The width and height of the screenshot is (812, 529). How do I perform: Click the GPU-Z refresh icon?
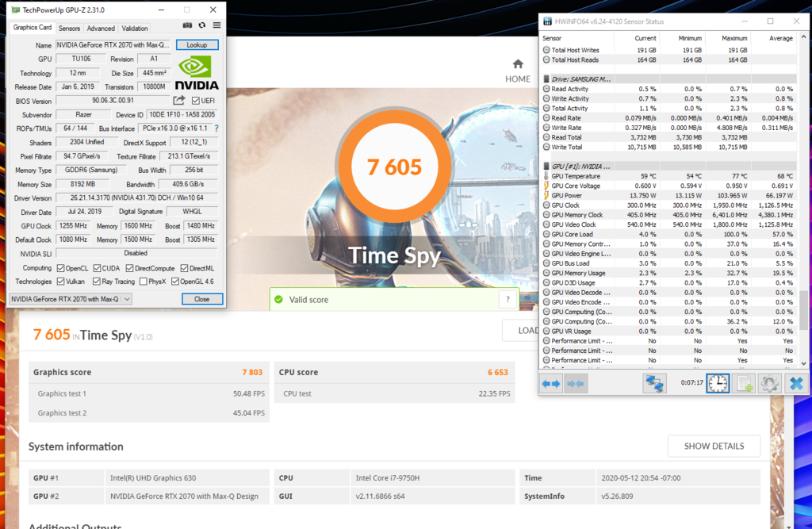click(202, 25)
